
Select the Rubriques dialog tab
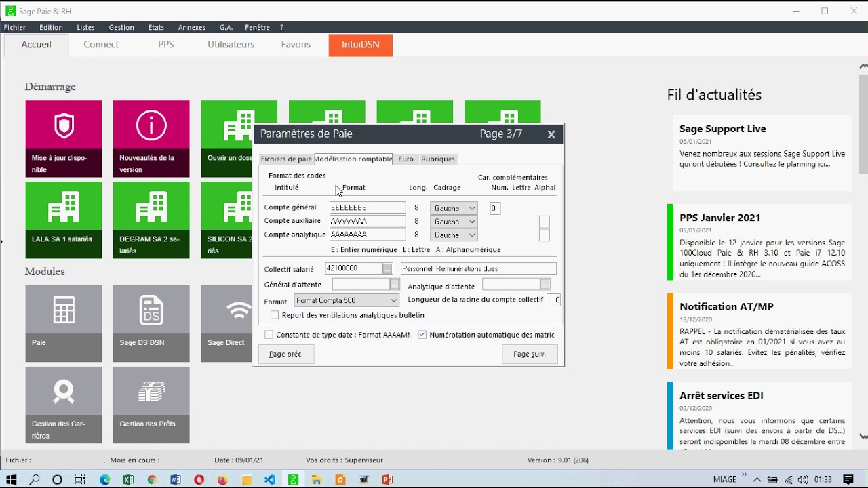438,159
